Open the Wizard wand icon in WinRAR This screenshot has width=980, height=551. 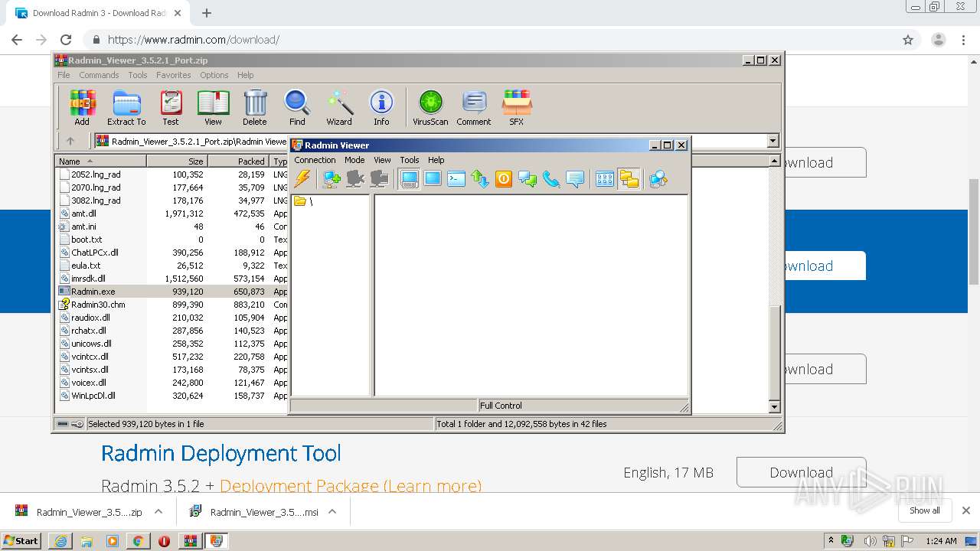[339, 108]
